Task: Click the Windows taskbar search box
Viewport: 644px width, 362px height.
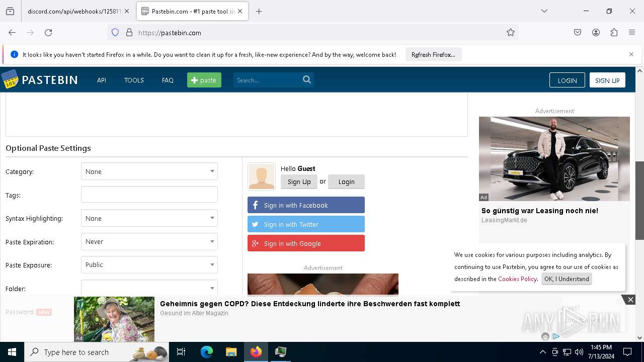Action: click(97, 352)
